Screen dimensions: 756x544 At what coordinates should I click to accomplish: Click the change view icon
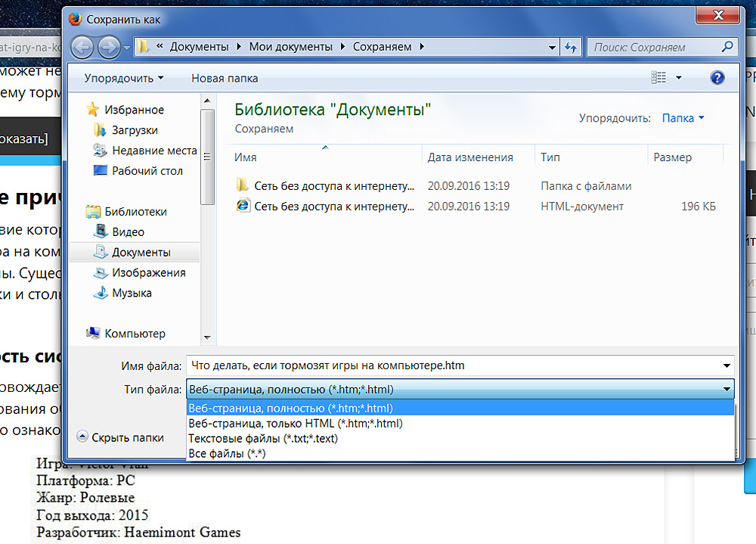coord(659,78)
